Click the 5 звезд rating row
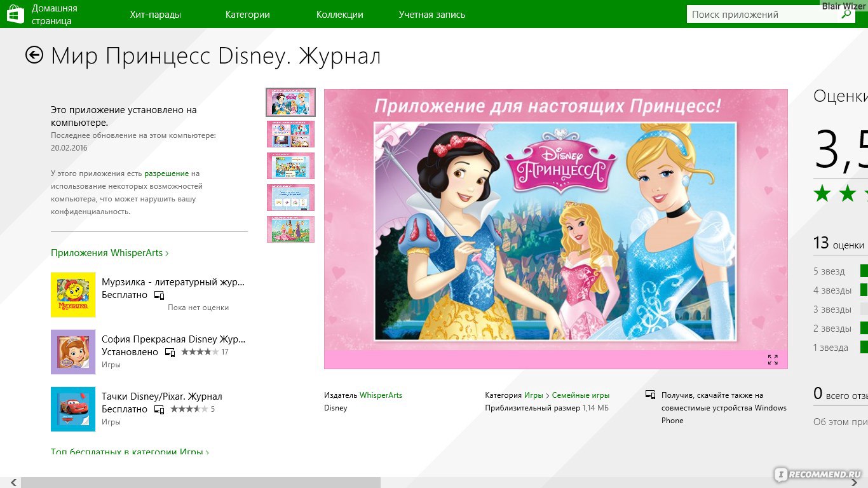 click(840, 271)
